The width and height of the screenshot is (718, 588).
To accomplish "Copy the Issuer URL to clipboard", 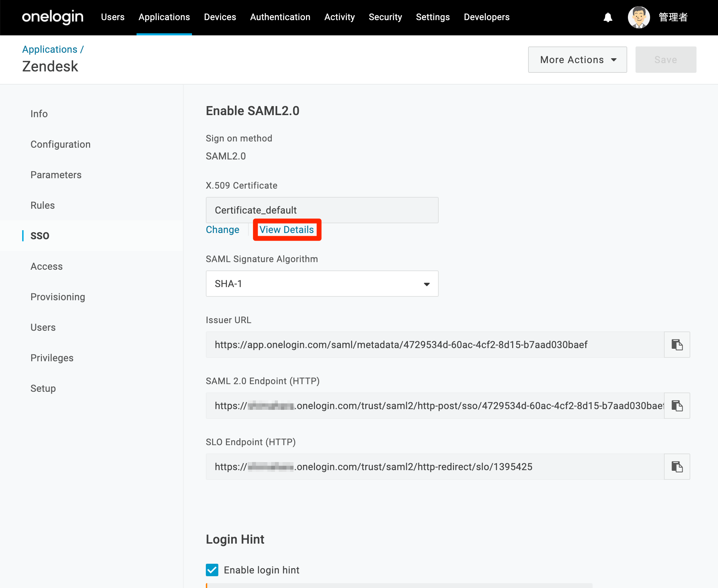I will (x=677, y=345).
